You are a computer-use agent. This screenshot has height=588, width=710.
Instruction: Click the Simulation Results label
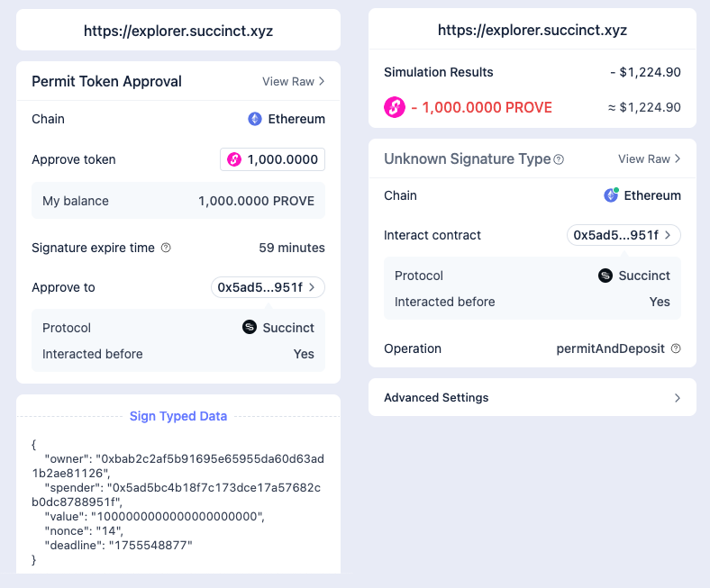point(438,72)
